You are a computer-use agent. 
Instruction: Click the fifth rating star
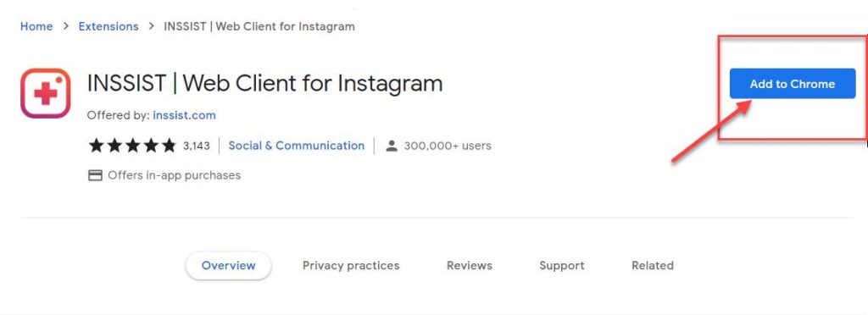(169, 146)
